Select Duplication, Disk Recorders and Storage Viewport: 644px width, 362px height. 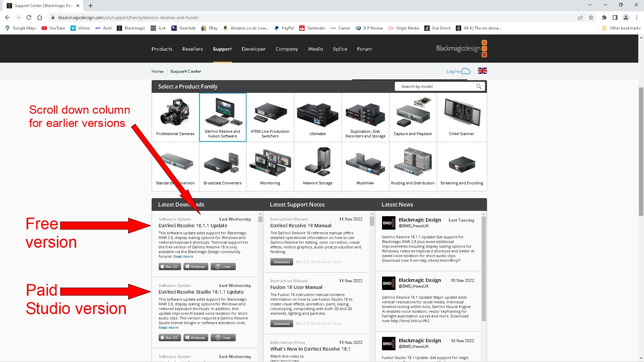click(x=365, y=117)
